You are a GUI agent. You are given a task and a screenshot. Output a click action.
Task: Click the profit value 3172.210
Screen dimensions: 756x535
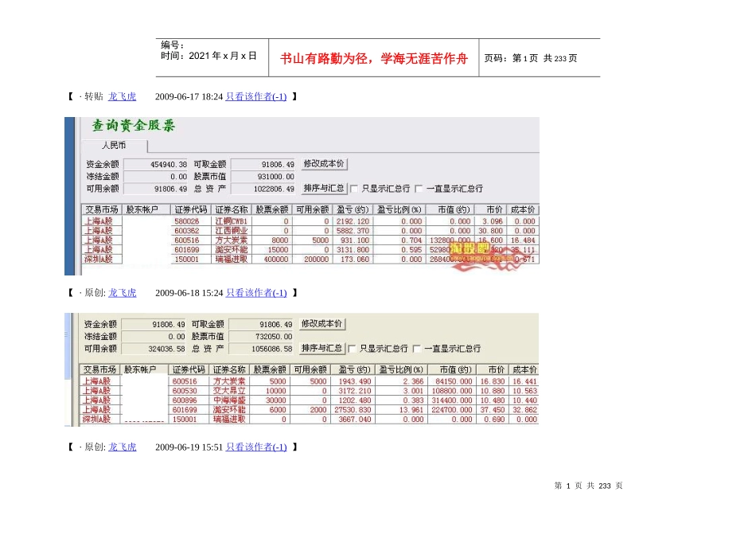[x=354, y=391]
